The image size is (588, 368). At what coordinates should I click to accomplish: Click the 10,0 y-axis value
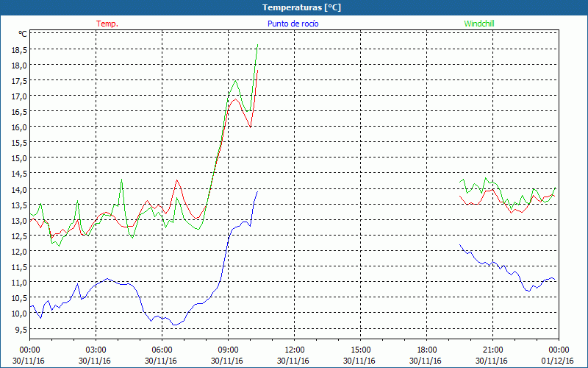click(19, 314)
